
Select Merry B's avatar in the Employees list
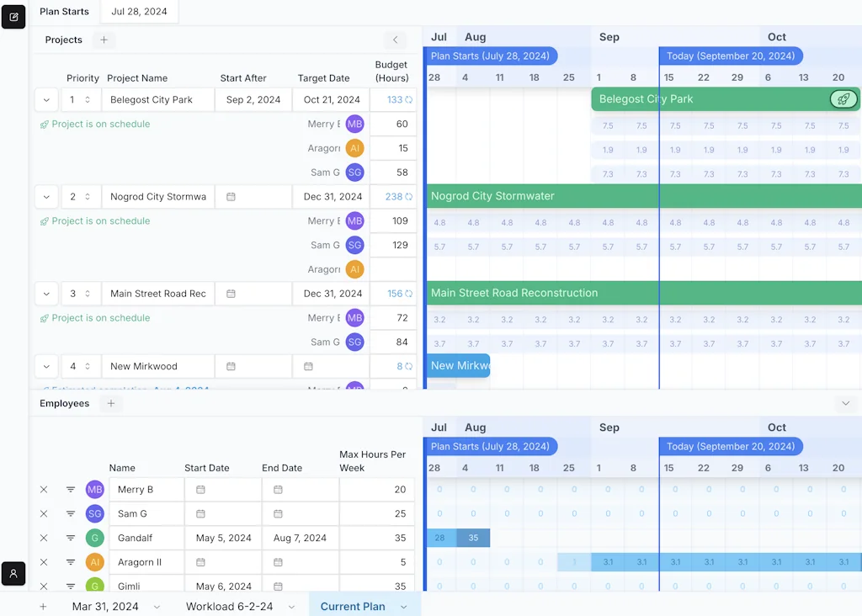coord(94,489)
